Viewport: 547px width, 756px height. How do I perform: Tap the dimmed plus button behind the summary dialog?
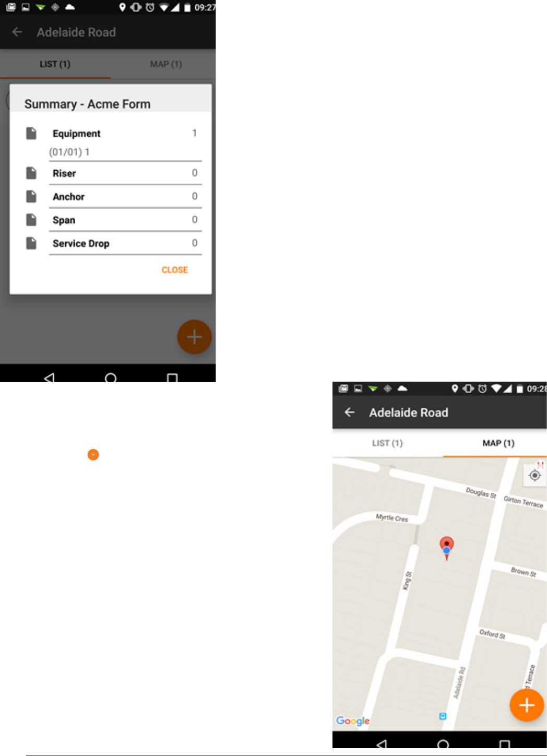click(194, 337)
